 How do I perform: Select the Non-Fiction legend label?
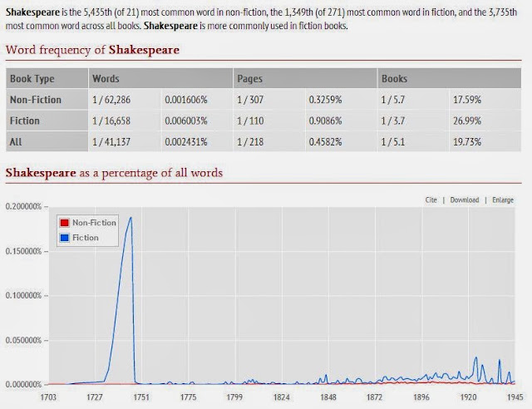pyautogui.click(x=94, y=223)
